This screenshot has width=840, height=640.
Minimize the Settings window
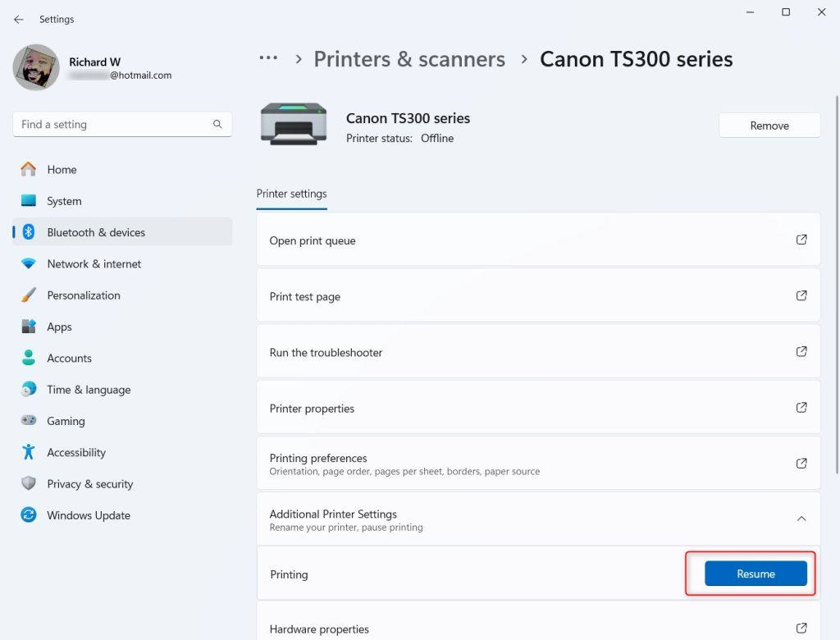(x=750, y=11)
